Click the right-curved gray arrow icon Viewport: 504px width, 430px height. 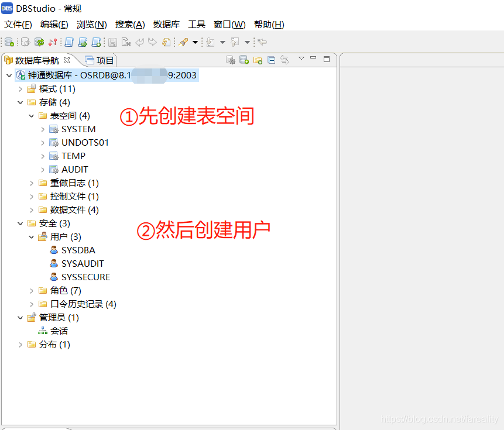[152, 42]
